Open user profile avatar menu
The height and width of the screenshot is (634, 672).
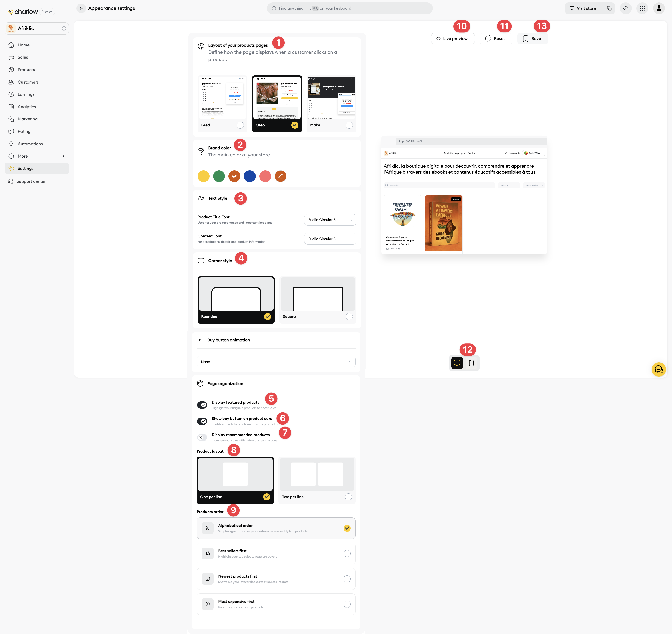(x=659, y=8)
